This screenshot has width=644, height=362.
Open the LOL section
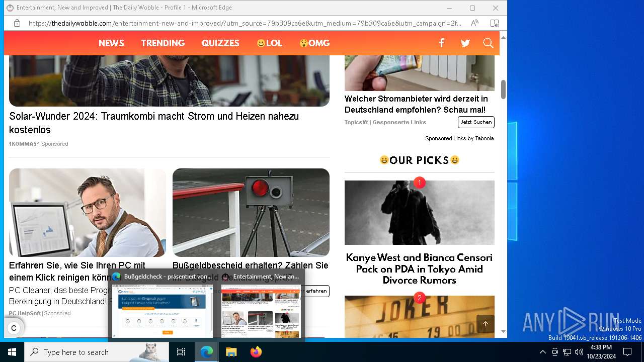pyautogui.click(x=269, y=43)
